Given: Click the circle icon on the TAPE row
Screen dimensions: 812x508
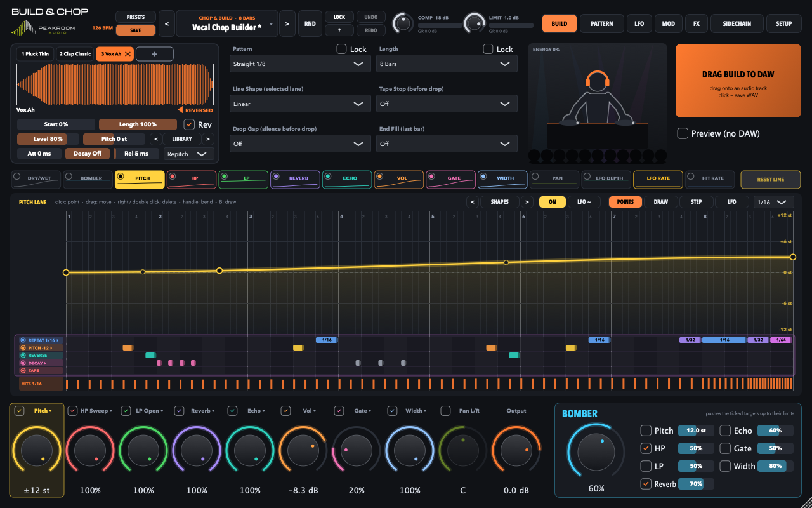Looking at the screenshot, I should coord(23,370).
